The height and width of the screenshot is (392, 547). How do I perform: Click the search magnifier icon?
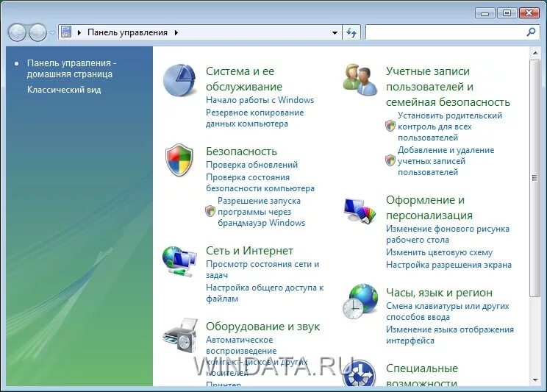click(x=531, y=32)
